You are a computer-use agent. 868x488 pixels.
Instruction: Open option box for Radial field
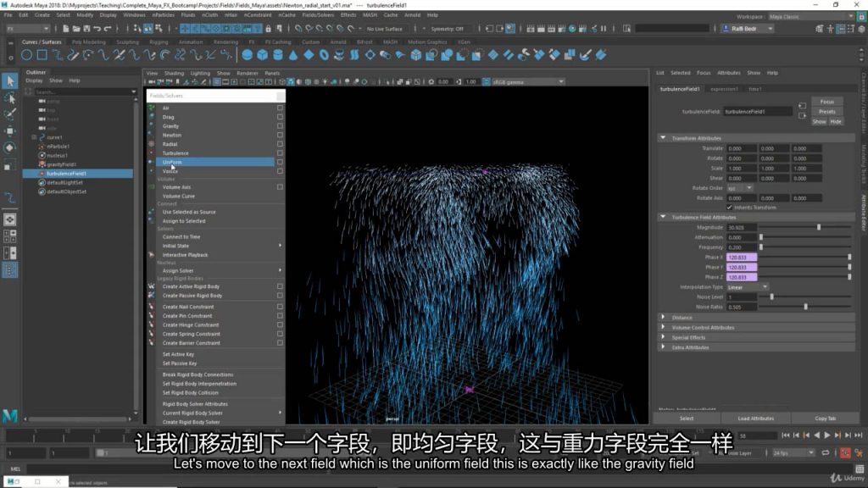280,144
